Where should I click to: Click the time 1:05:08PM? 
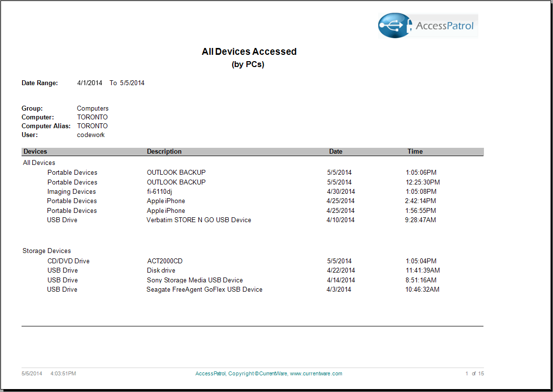point(421,191)
